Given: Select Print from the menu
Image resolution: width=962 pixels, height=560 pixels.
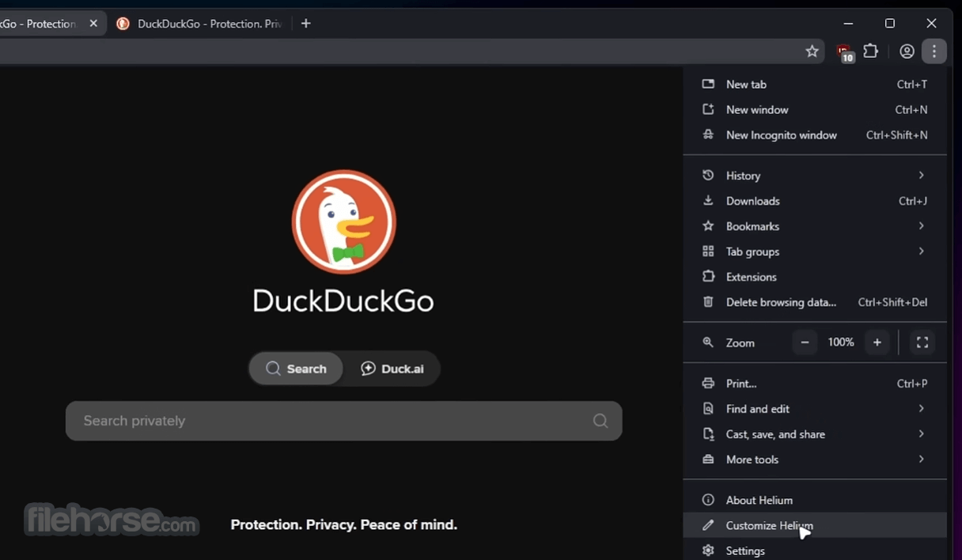Looking at the screenshot, I should 815,384.
